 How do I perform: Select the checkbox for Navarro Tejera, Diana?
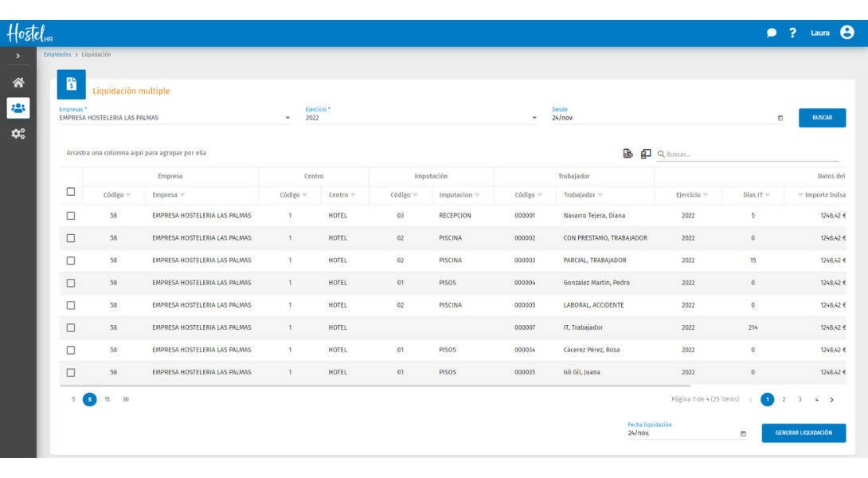coord(71,216)
